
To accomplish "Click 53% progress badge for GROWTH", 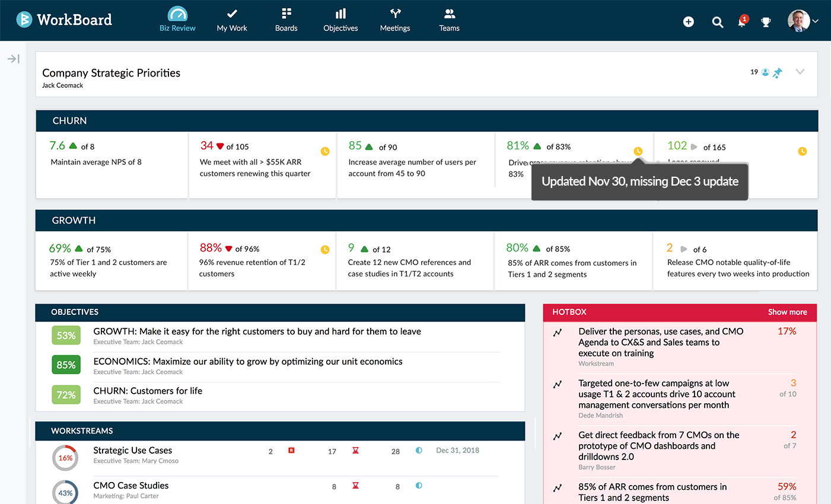I will pos(66,336).
